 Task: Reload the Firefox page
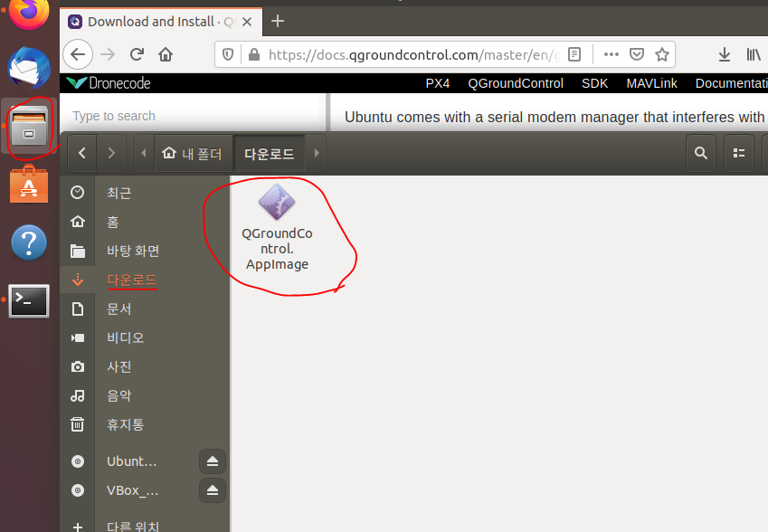pos(137,54)
